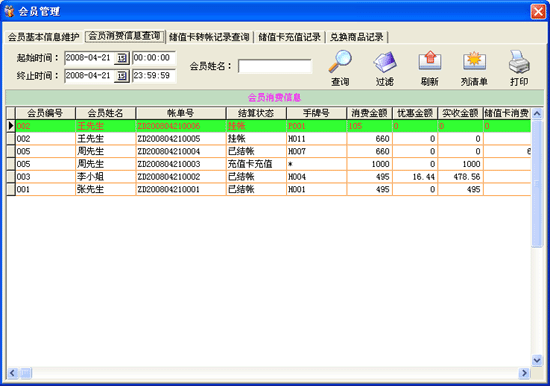The width and height of the screenshot is (550, 386).
Task: Click the 优惠金额 column header
Action: [415, 113]
